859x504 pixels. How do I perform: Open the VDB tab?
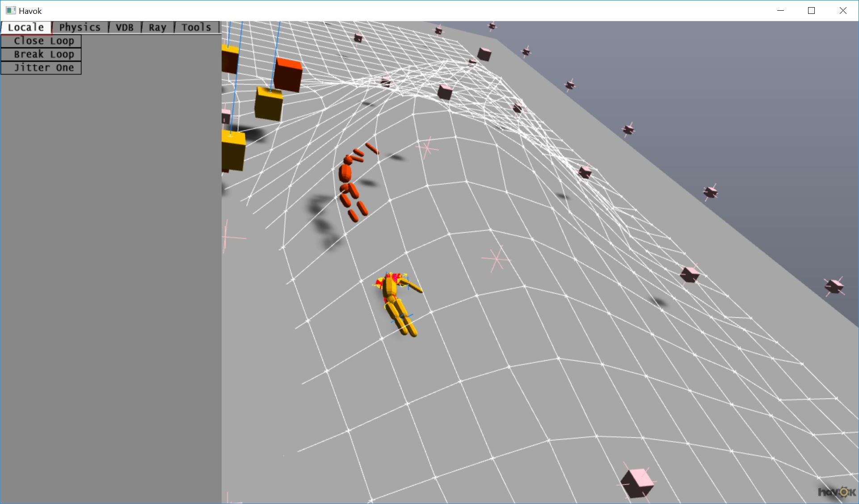[124, 27]
